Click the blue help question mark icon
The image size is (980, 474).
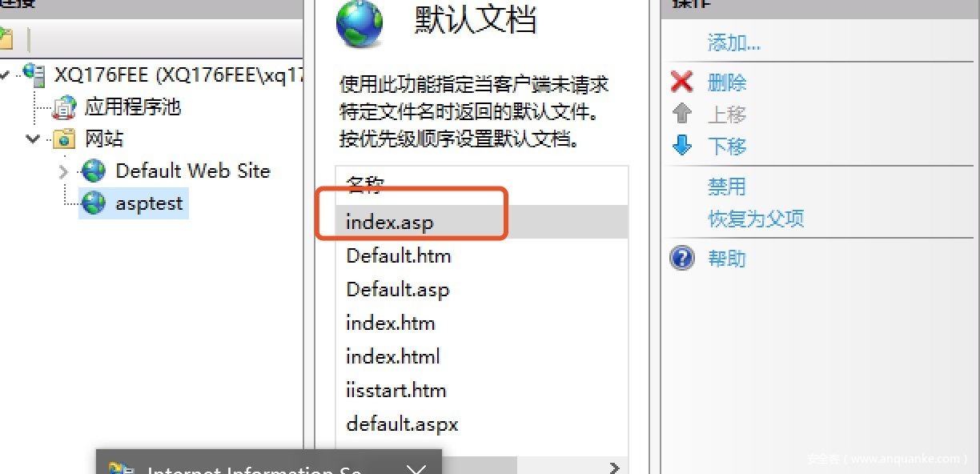tap(681, 259)
